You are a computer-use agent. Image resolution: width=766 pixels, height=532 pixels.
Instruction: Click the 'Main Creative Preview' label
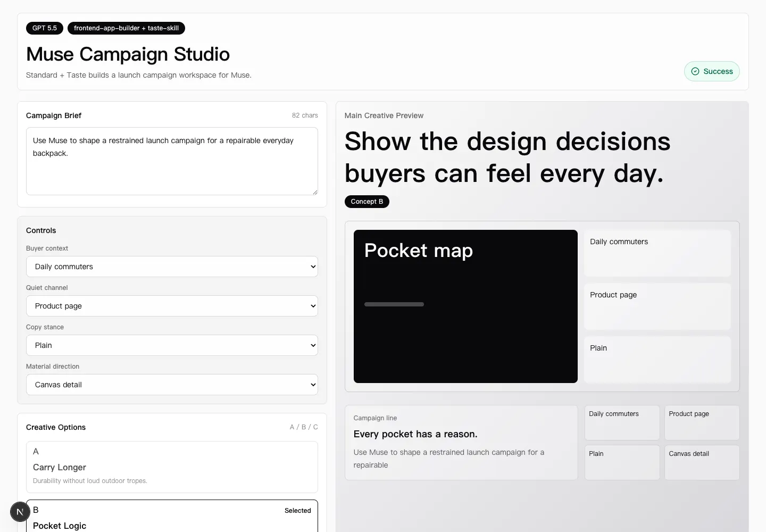click(x=384, y=115)
